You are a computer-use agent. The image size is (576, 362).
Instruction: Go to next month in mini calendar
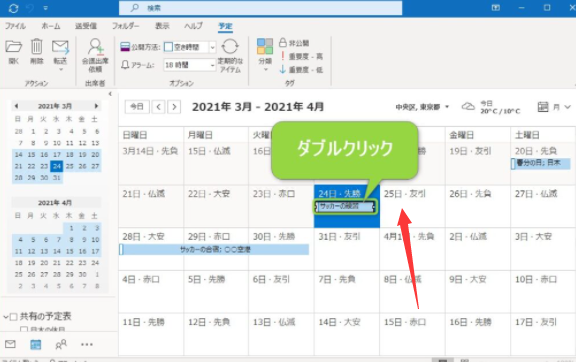96,106
